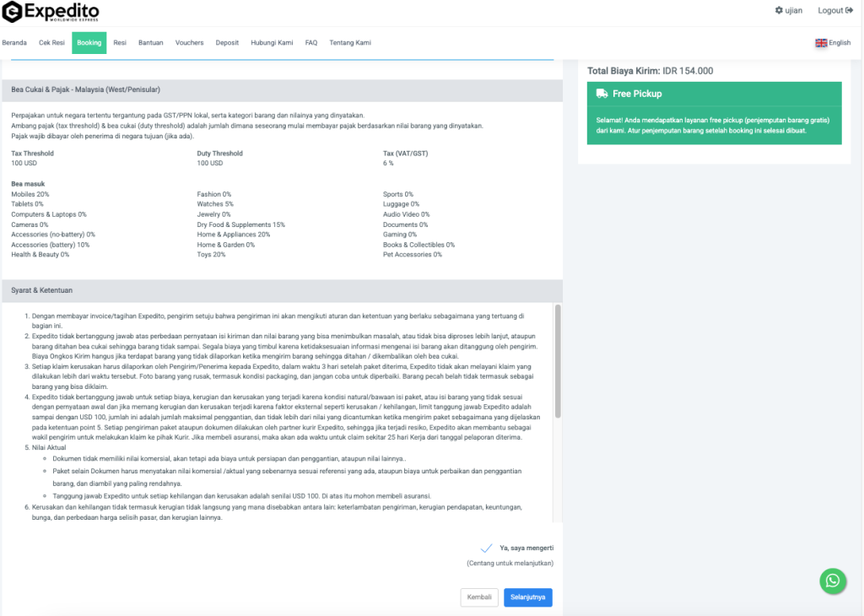Click the Free Pickup truck icon
The height and width of the screenshot is (616, 864).
click(602, 94)
